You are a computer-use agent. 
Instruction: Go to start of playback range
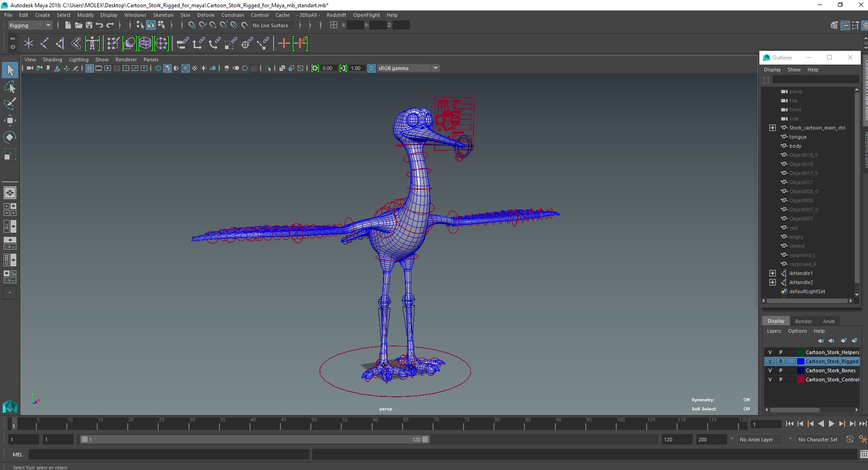pos(789,424)
